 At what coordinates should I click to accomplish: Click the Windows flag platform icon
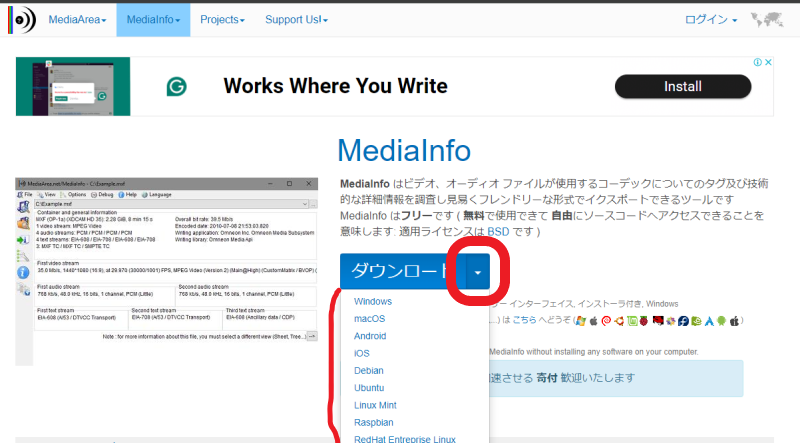581,321
